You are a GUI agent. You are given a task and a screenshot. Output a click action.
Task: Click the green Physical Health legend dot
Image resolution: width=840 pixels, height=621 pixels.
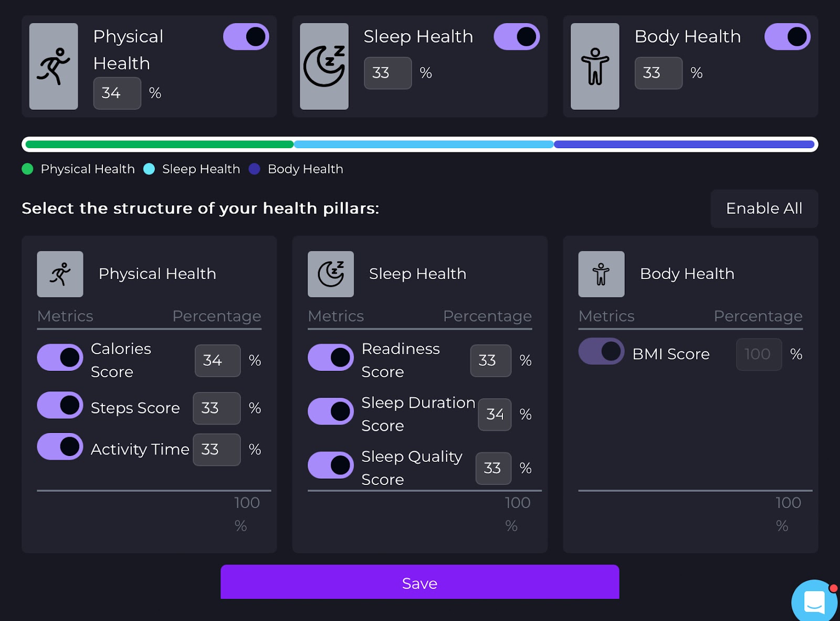click(27, 169)
